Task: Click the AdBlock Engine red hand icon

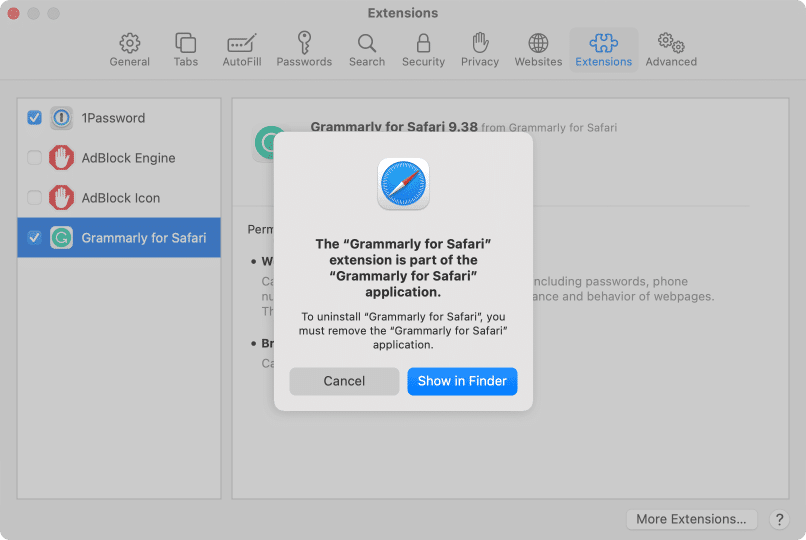Action: click(61, 158)
